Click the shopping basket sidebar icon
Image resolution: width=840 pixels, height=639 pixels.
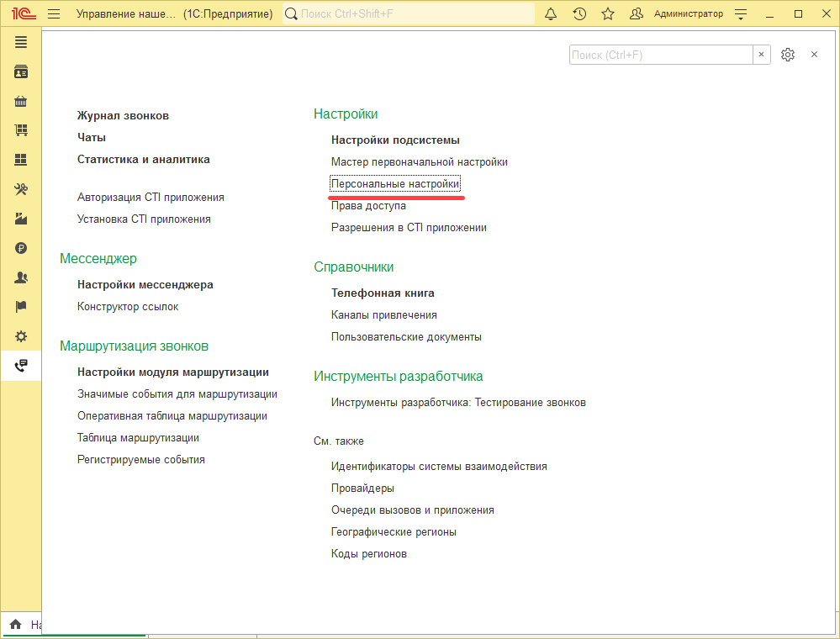[x=21, y=102]
